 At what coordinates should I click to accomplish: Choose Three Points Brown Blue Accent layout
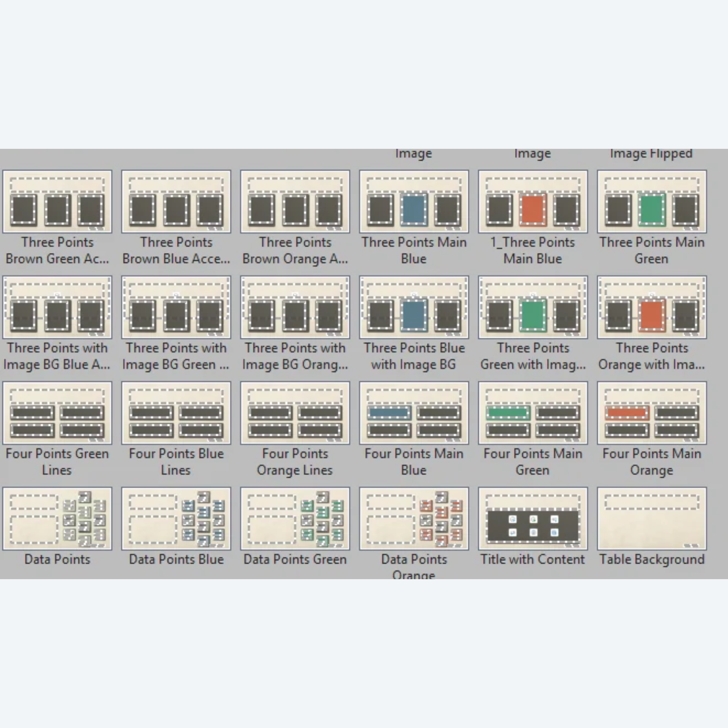coord(176,201)
